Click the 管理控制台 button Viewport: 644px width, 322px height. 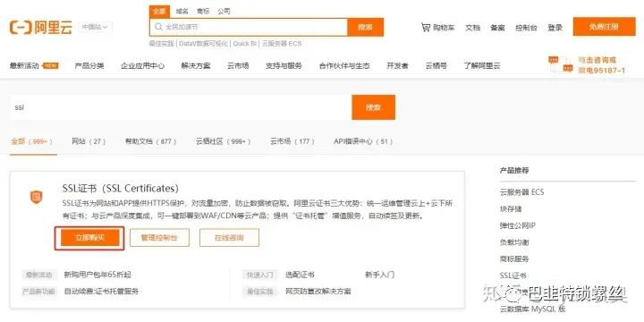(159, 238)
